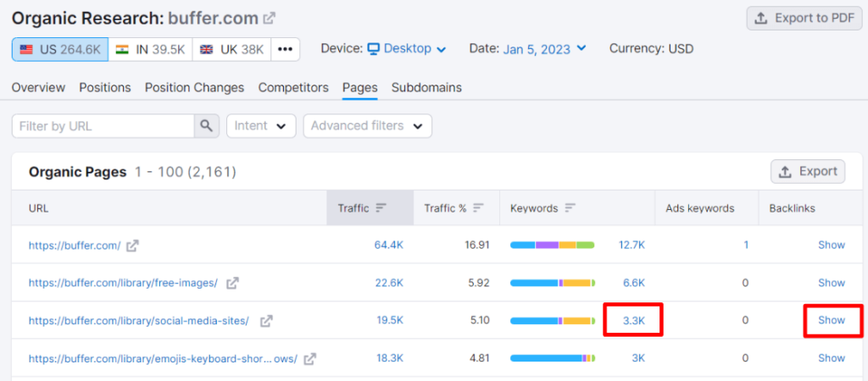This screenshot has height=381, width=868.
Task: Open external link icon beside free-images URL
Action: tap(232, 283)
